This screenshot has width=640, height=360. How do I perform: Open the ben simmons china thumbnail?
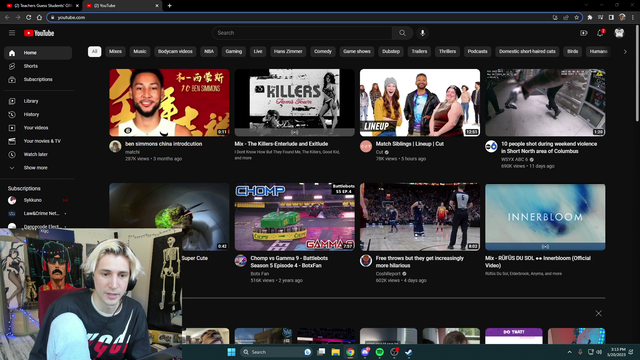point(169,102)
